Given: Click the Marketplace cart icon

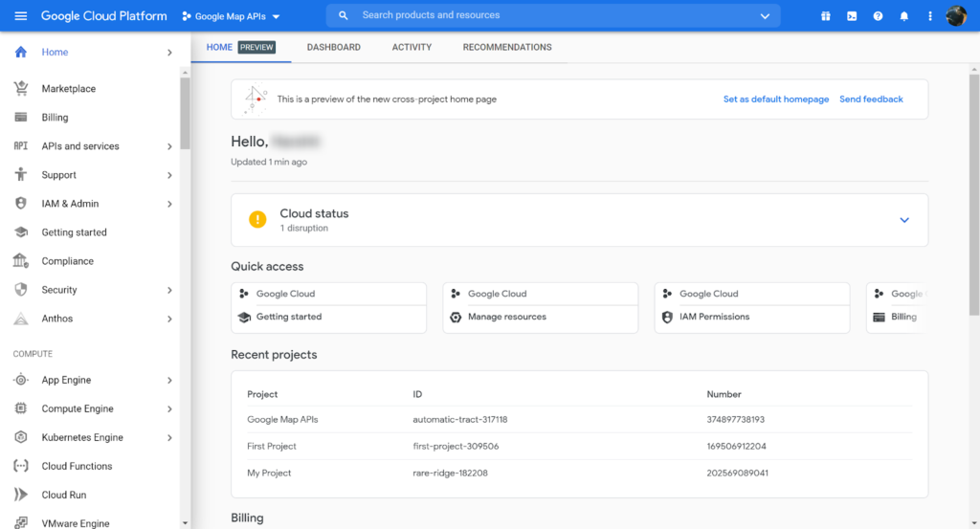Looking at the screenshot, I should click(21, 89).
